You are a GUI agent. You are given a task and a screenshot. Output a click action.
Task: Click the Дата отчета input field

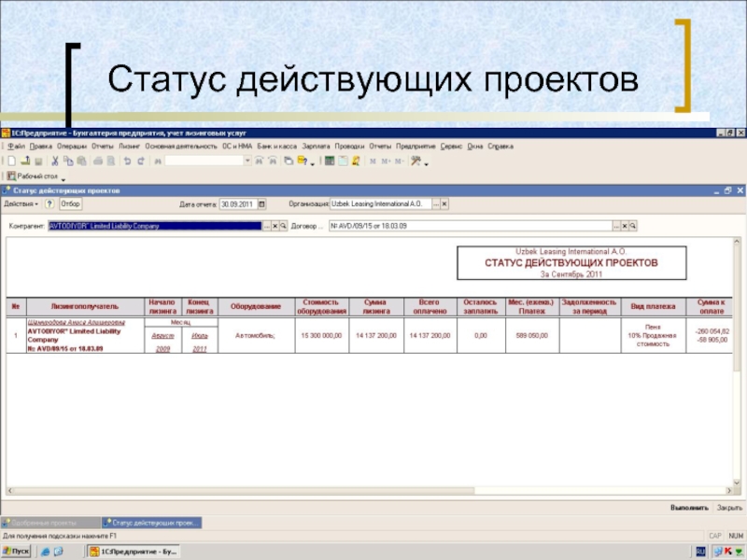point(238,204)
